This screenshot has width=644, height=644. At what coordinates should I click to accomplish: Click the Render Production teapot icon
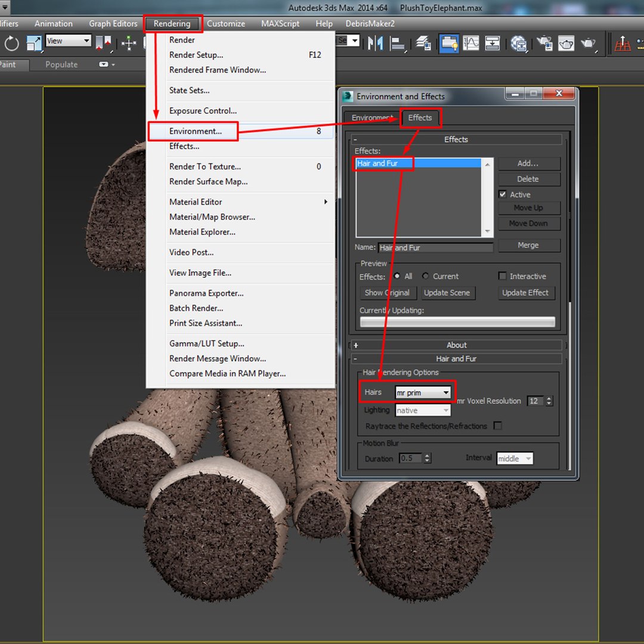(589, 43)
